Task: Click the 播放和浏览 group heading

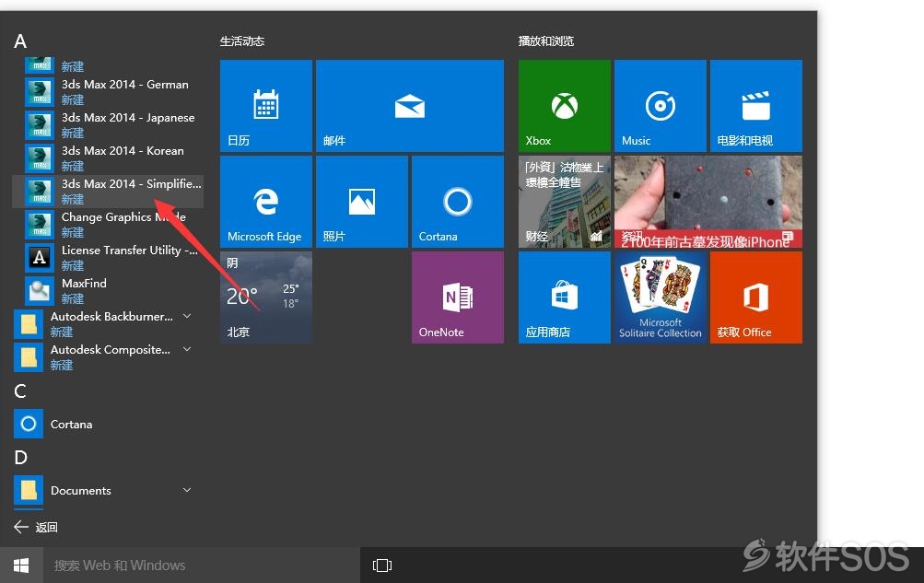Action: pos(546,41)
